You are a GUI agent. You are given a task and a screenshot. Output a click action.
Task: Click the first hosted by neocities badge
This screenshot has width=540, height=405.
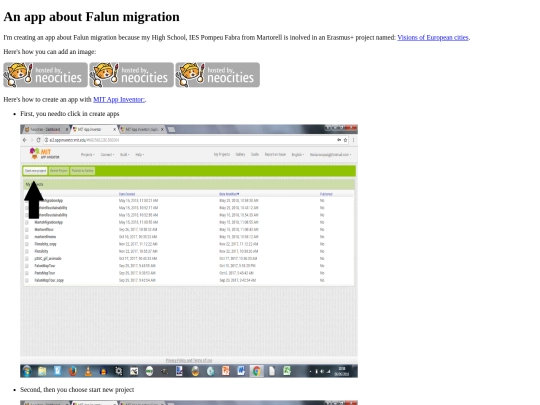(45, 75)
